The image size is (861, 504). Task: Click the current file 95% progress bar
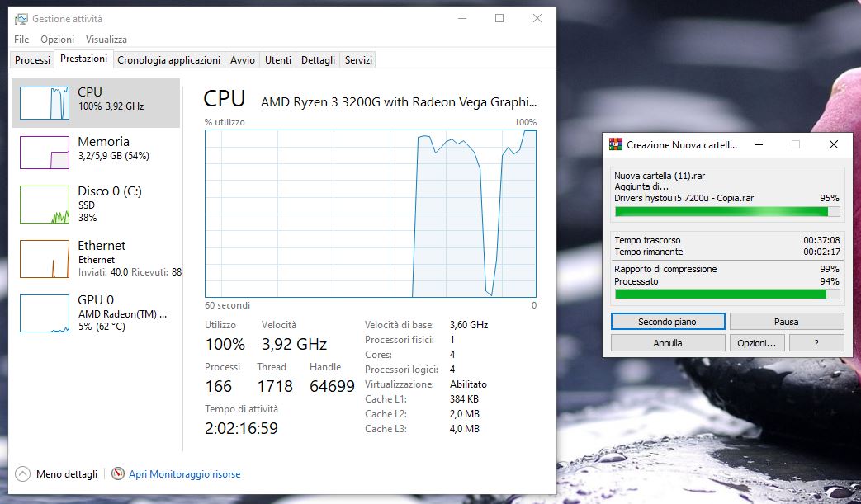(x=727, y=212)
